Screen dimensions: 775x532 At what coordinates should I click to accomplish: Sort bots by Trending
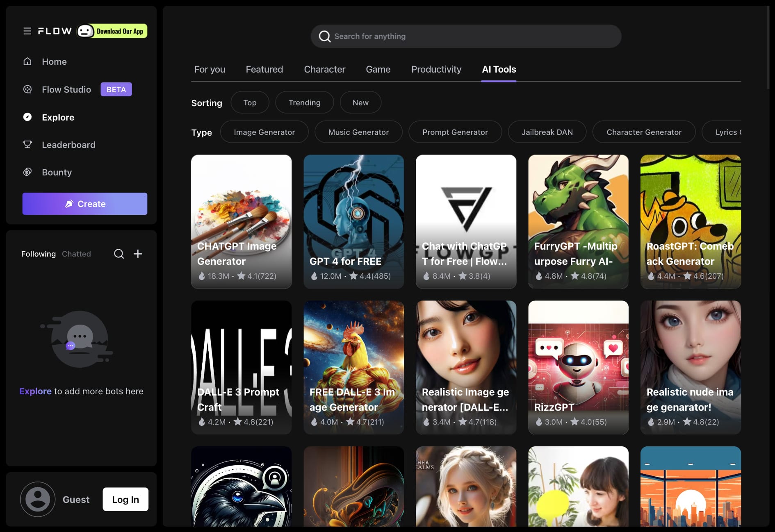(x=305, y=102)
